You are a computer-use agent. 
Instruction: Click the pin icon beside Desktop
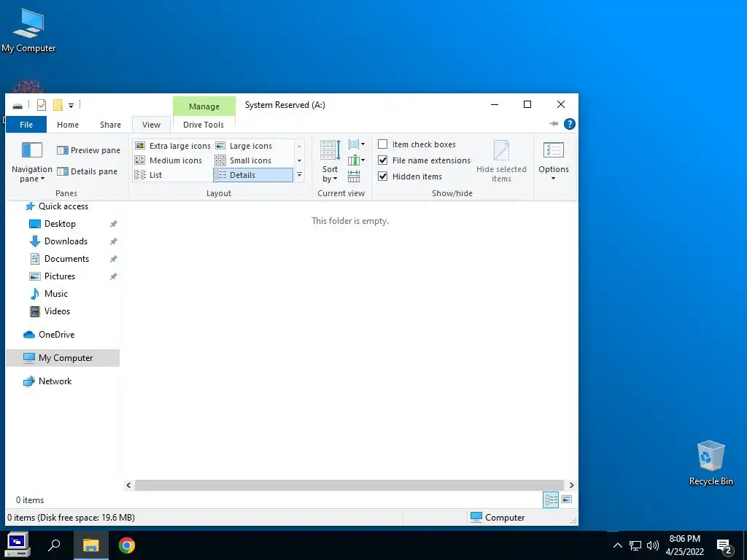tap(113, 224)
